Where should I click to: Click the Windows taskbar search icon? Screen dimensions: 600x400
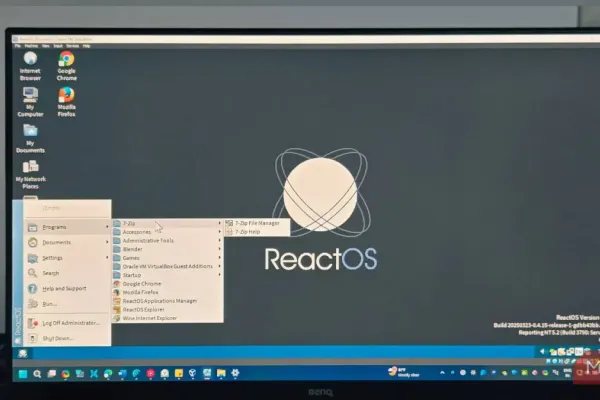pos(37,374)
